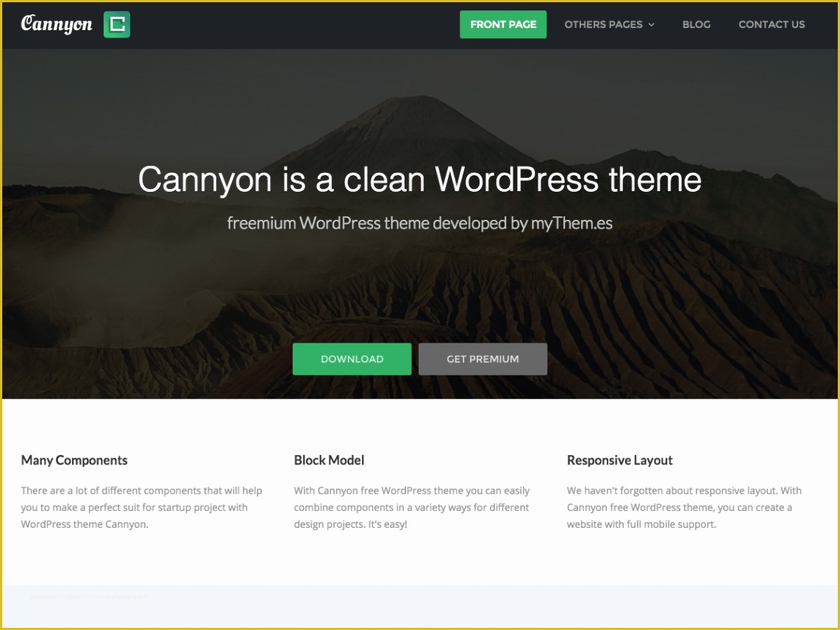Open the Contact Us page
The height and width of the screenshot is (630, 840).
771,24
